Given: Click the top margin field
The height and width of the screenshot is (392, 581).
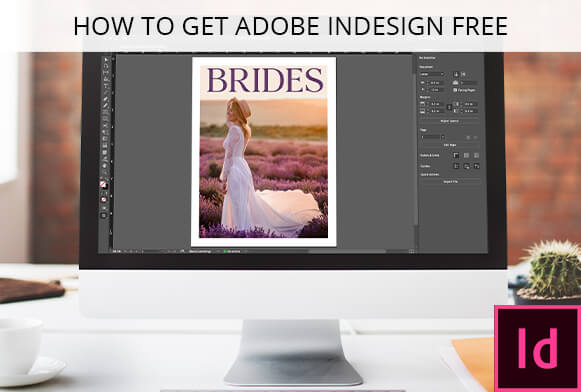Looking at the screenshot, I should pyautogui.click(x=436, y=104).
